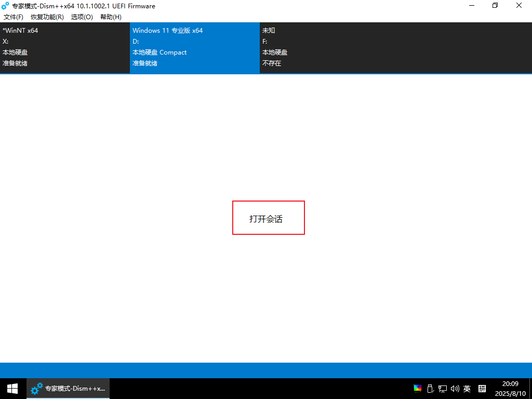Click the restore window button
Image resolution: width=532 pixels, height=399 pixels.
coord(495,5)
